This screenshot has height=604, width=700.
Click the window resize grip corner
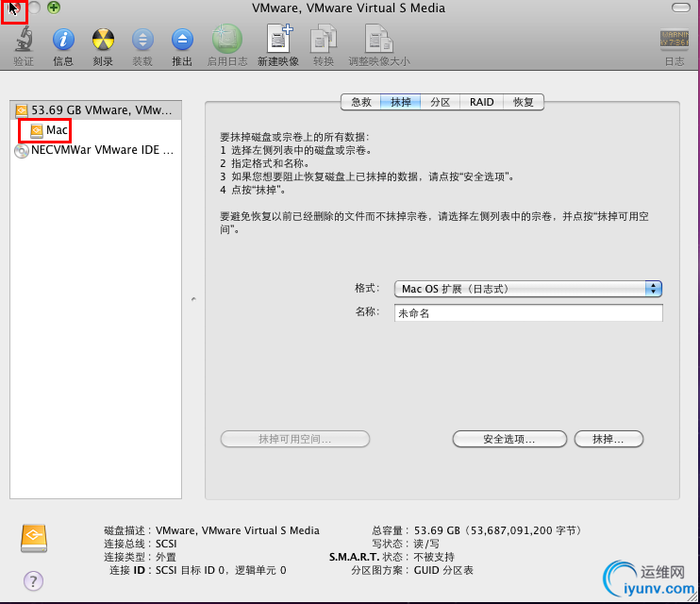[692, 597]
